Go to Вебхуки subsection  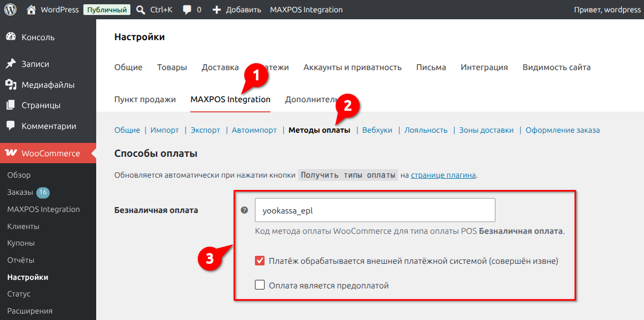click(377, 130)
